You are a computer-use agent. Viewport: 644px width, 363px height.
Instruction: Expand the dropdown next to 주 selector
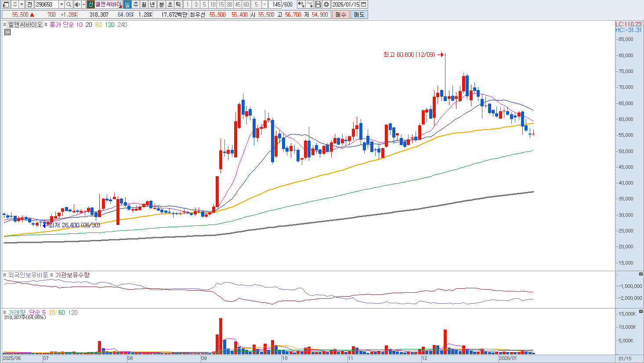22,4
